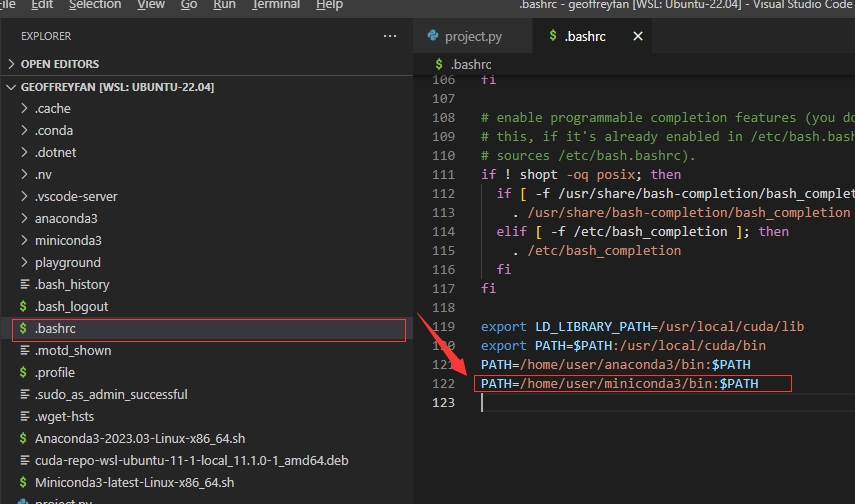Screen dimensions: 855x504
Task: Click the Python icon on project.py tab
Action: point(433,36)
